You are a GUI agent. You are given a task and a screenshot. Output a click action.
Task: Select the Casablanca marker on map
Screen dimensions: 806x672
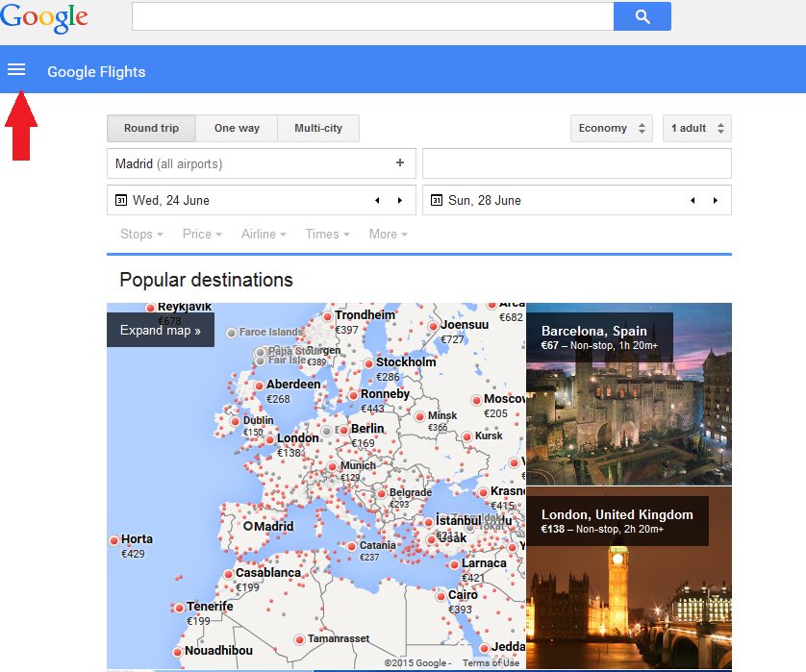229,574
